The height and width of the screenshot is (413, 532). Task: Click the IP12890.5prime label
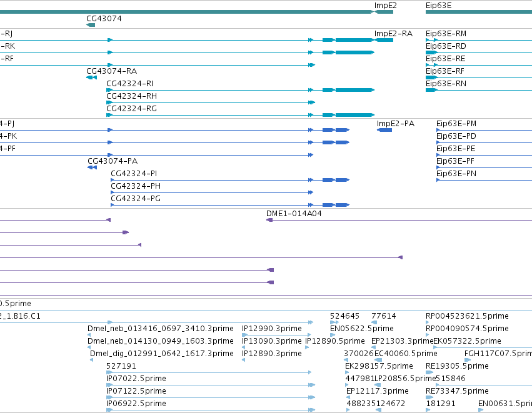click(335, 341)
